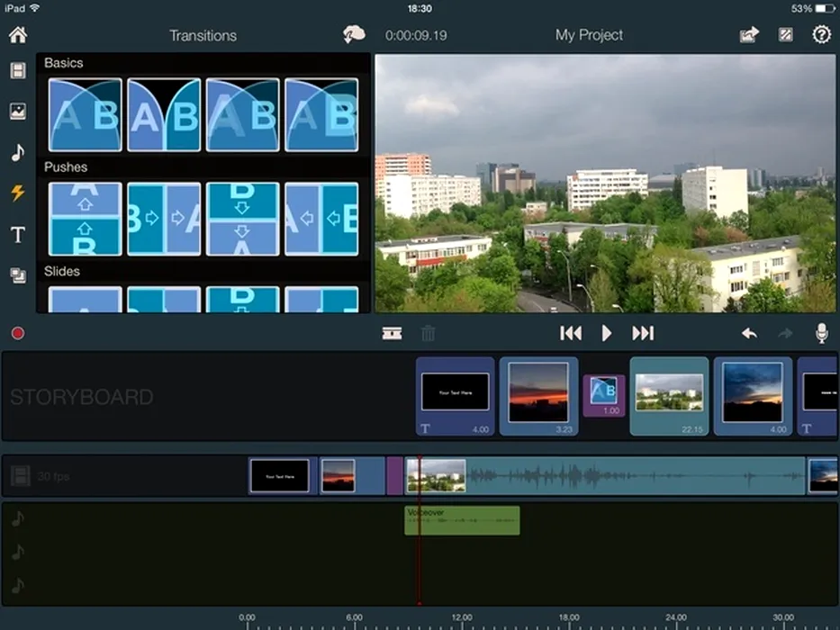Tap the Basics section heading

[x=64, y=63]
